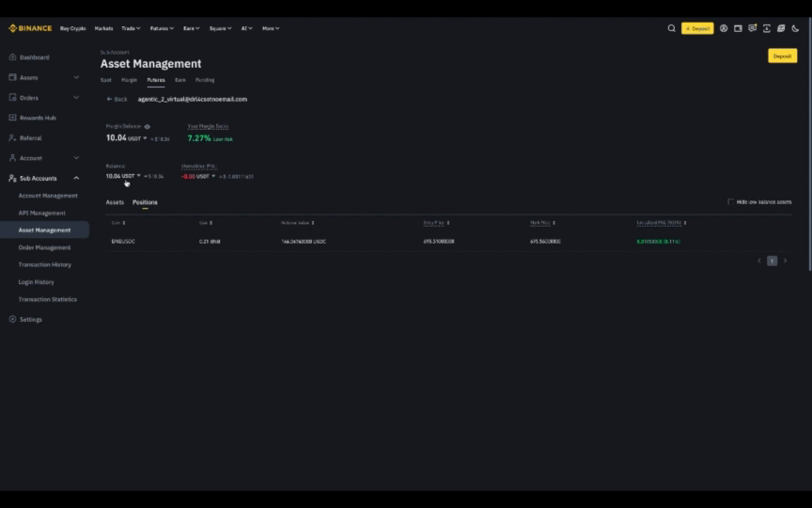Switch to the Spot tab
Image resolution: width=812 pixels, height=508 pixels.
[105, 80]
